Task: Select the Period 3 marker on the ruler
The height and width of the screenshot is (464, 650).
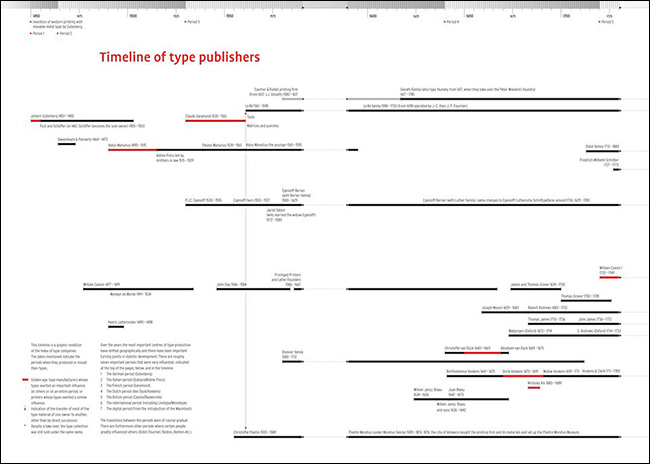Action: coord(192,21)
